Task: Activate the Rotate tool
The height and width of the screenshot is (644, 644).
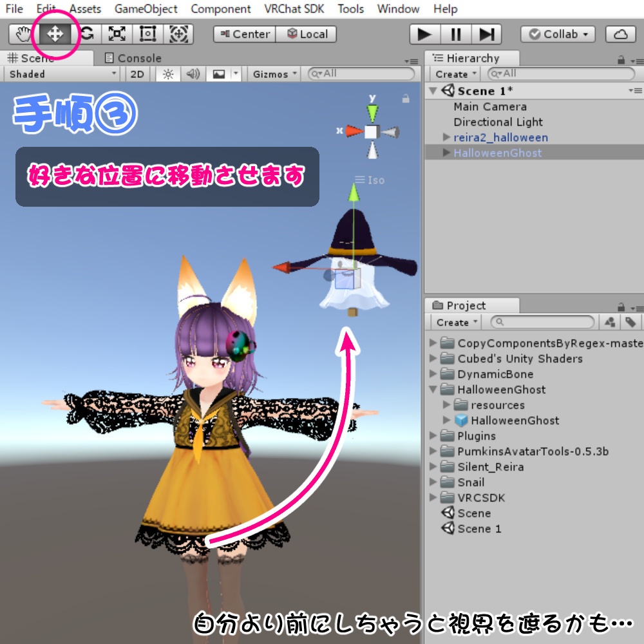Action: pos(86,33)
